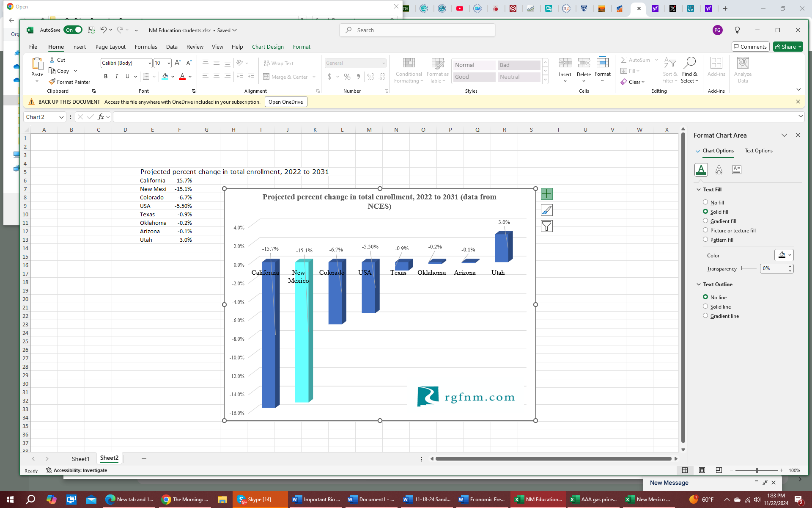Toggle the AutoSave switch
812x508 pixels.
73,30
